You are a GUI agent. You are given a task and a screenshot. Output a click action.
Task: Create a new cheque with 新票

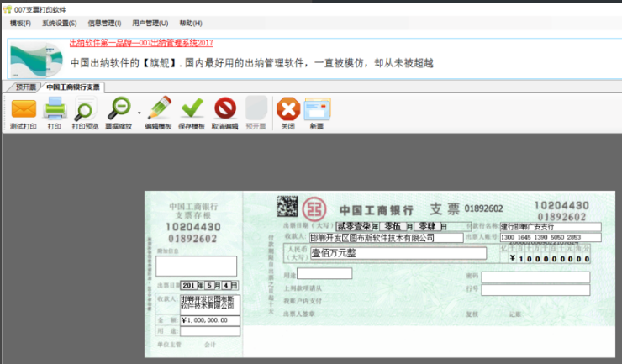coord(318,108)
